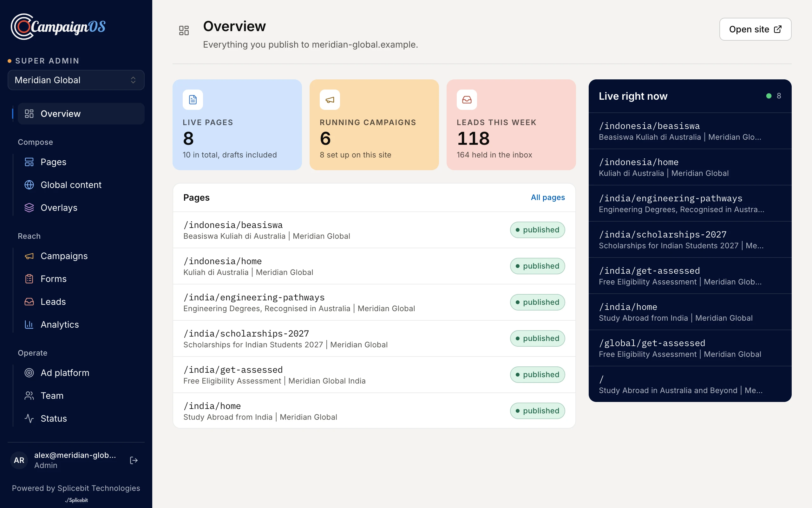Open the root / page in Live right now

690,384
